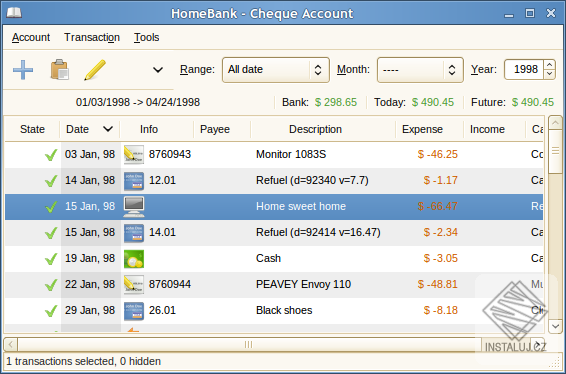Viewport: 566px width, 374px height.
Task: Click the horizontal scrollbar thumb
Action: point(249,344)
